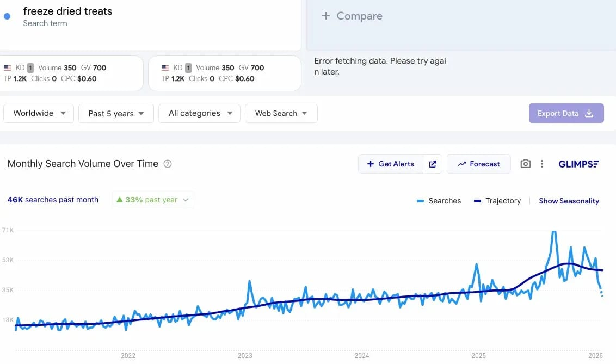Screen dimensions: 616x364
Task: Toggle the Searches legend series
Action: (x=439, y=201)
